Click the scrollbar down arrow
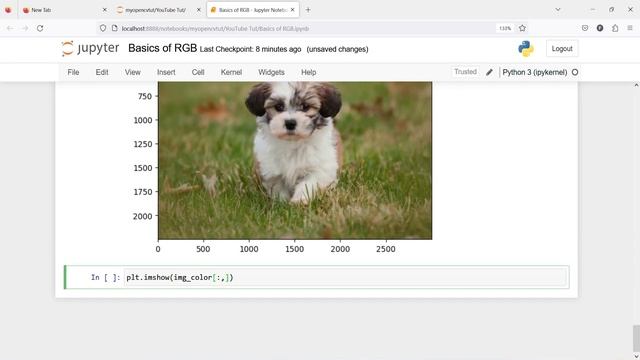Image resolution: width=640 pixels, height=360 pixels. pyautogui.click(x=636, y=356)
